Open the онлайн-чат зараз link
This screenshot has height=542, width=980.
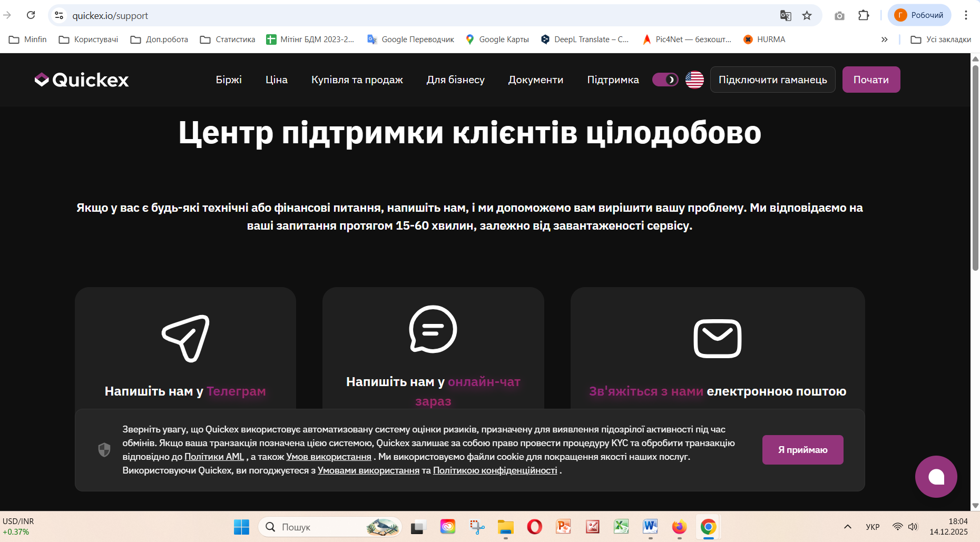pos(467,391)
